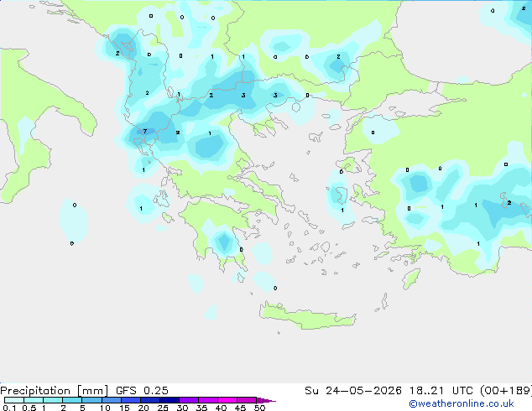This screenshot has height=411, width=532.
Task: Select the 45–50 mm legend color box
Action: (x=247, y=400)
